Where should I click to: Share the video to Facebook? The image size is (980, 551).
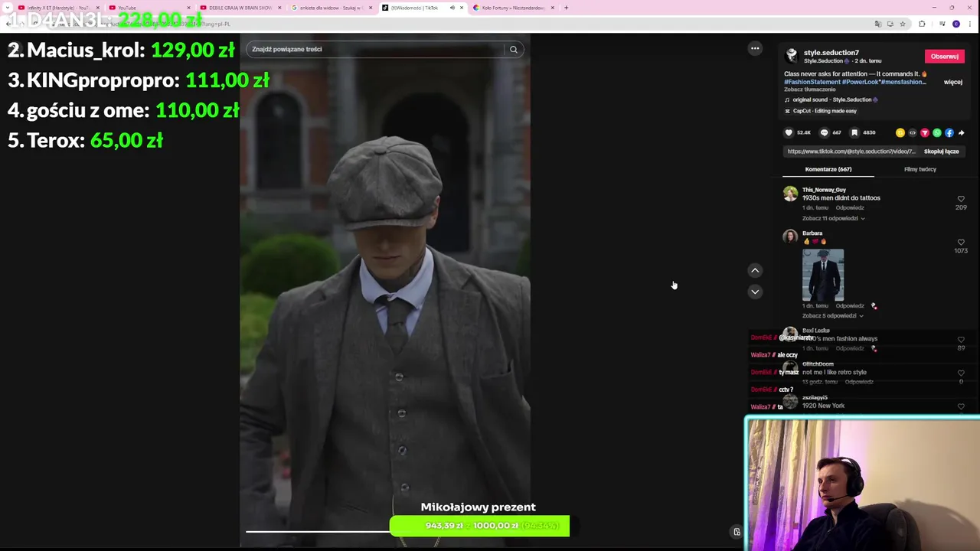point(949,132)
